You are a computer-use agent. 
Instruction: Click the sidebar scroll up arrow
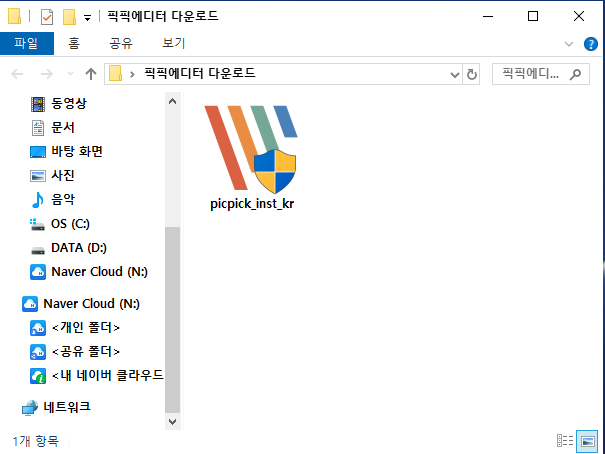[x=172, y=101]
